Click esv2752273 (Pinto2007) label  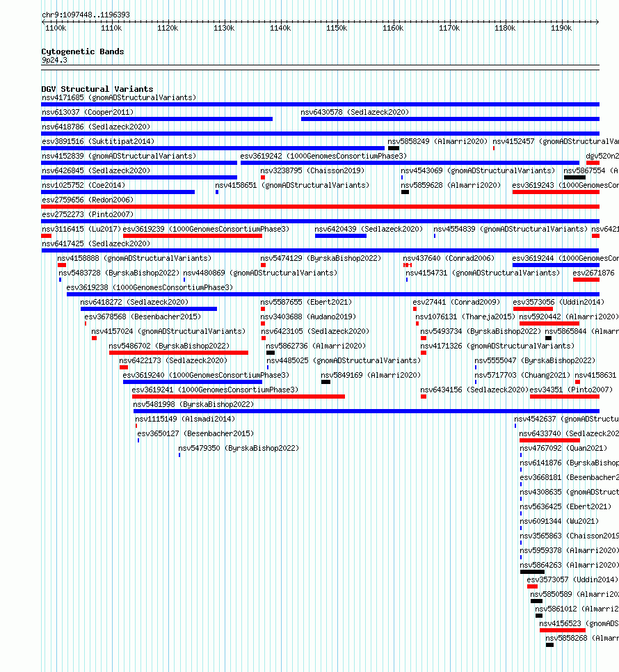coord(88,214)
